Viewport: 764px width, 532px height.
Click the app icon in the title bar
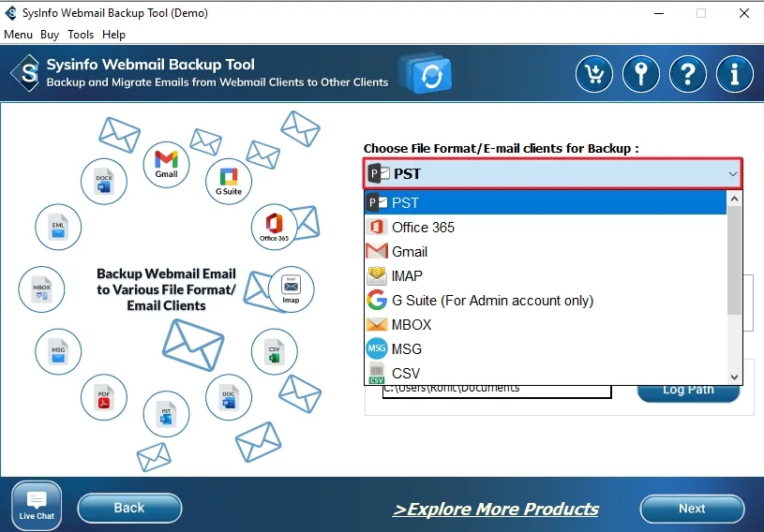pyautogui.click(x=10, y=13)
